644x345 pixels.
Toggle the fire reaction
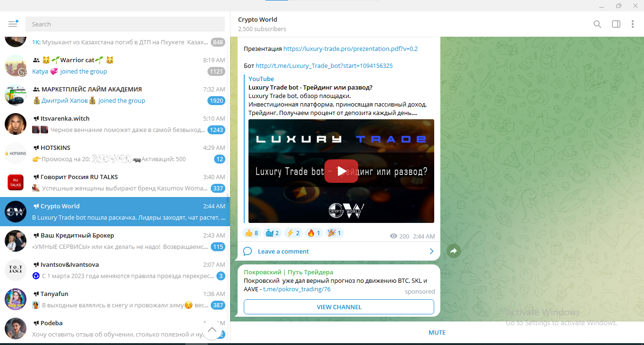314,233
